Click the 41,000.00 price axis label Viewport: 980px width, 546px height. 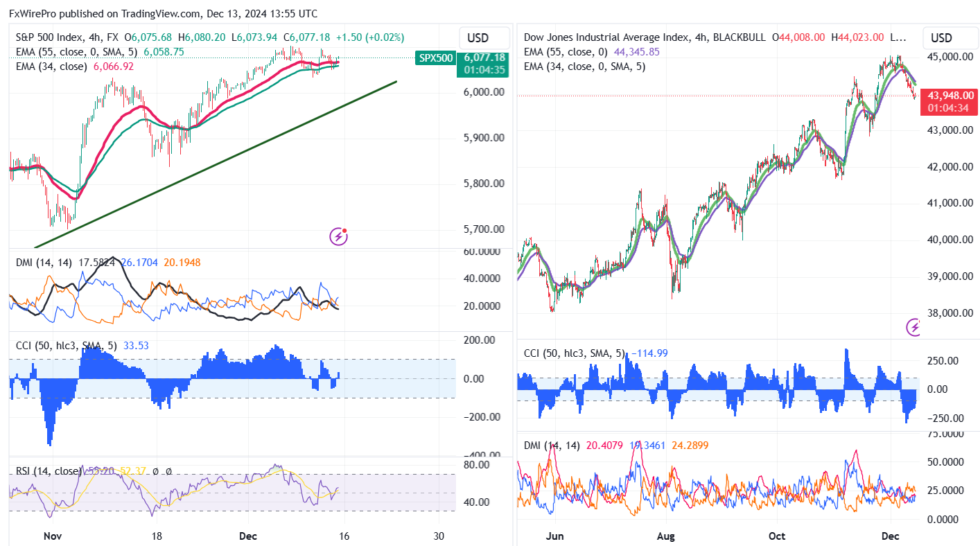pos(950,204)
